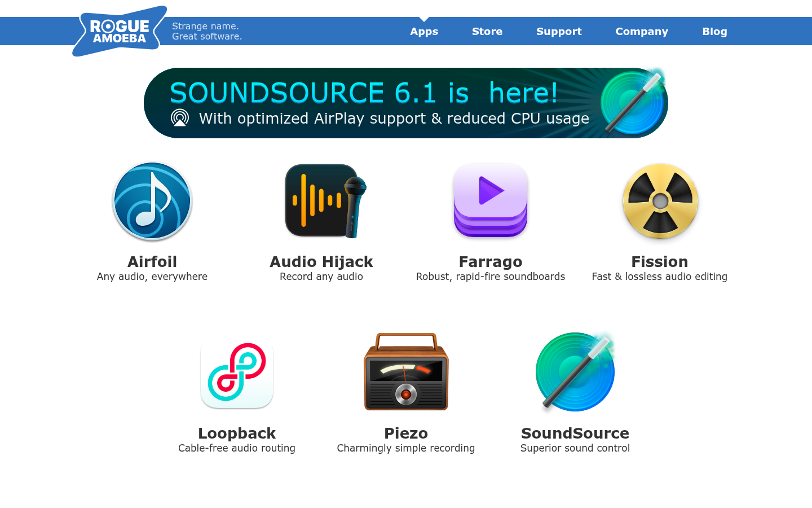This screenshot has height=508, width=812.
Task: Click the Rogue Amoeba logo
Action: point(120,31)
